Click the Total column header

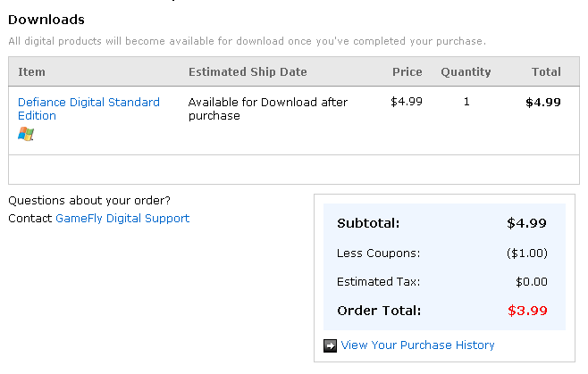pyautogui.click(x=546, y=71)
